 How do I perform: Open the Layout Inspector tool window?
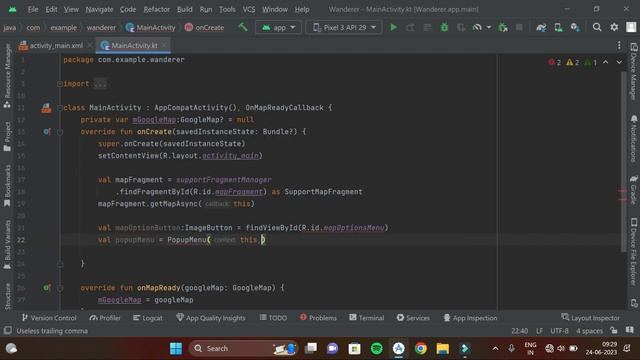click(590, 318)
